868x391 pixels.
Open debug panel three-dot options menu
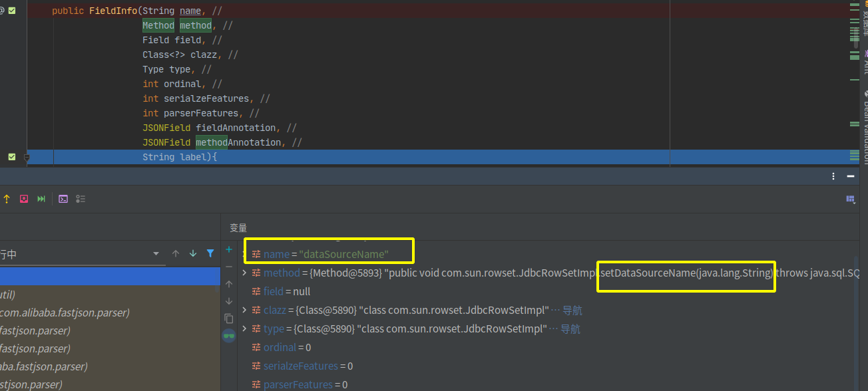(x=833, y=176)
